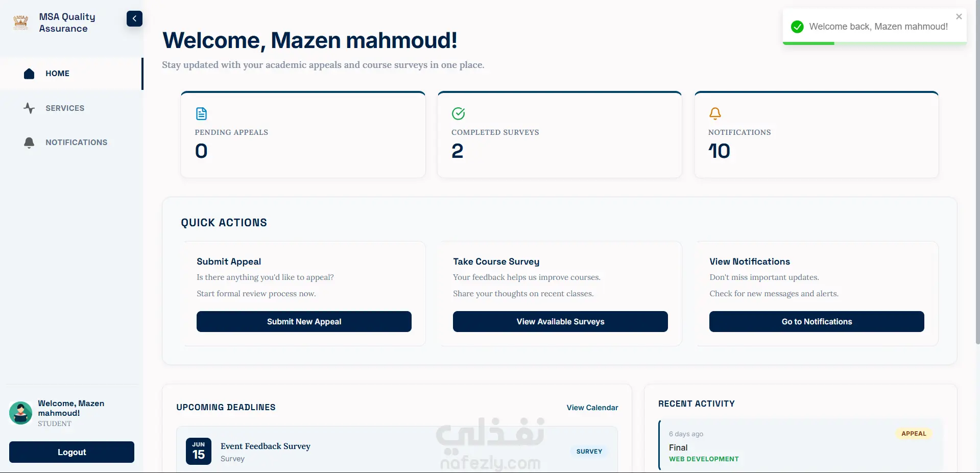Click the Pending Appeals document icon
The height and width of the screenshot is (473, 980).
(x=202, y=113)
